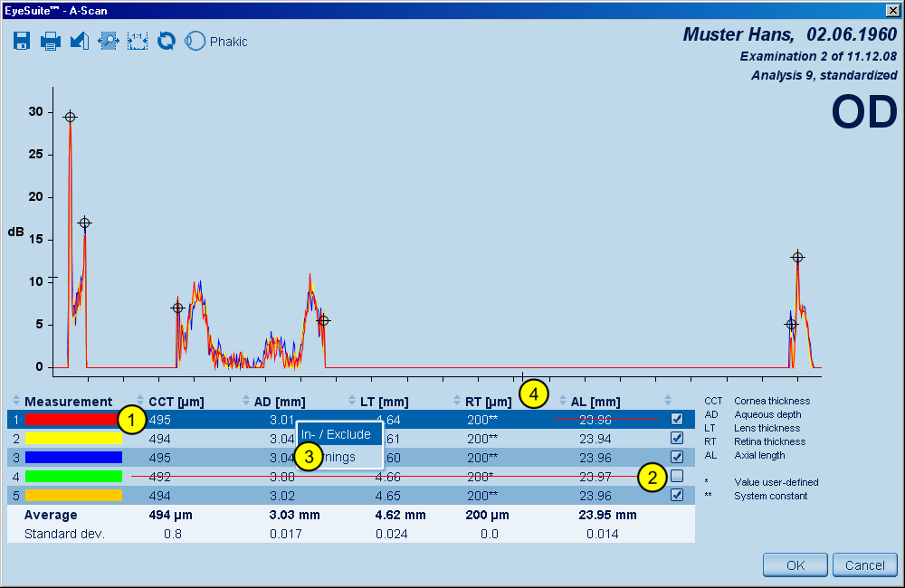
Task: Close the A-Scan dialog window
Action: tap(891, 10)
